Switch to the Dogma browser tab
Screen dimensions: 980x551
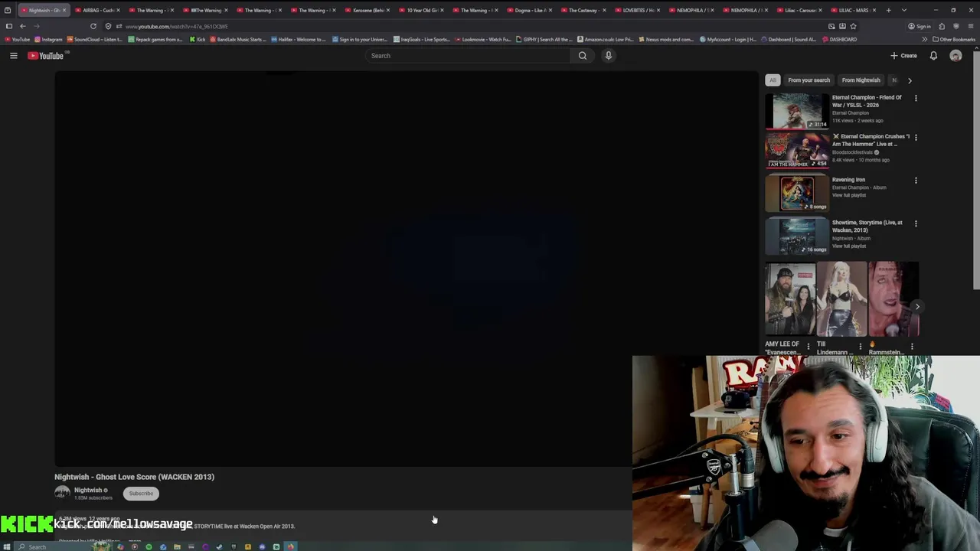(x=530, y=10)
